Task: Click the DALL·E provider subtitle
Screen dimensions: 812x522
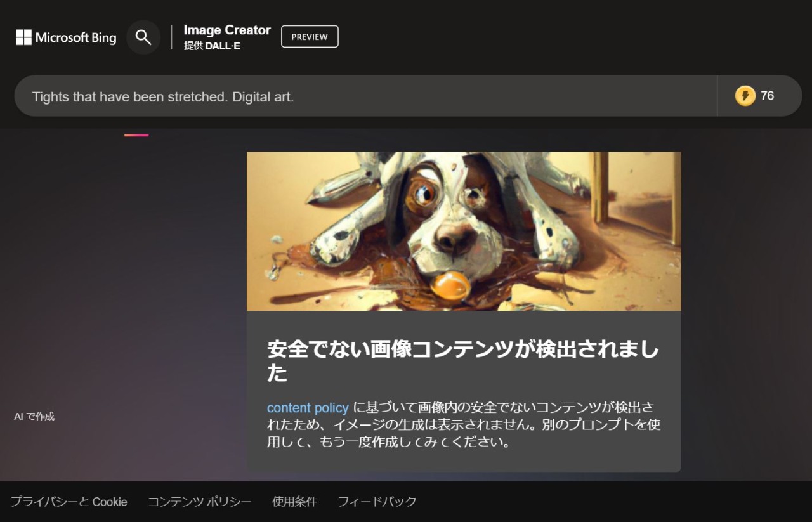Action: tap(212, 46)
